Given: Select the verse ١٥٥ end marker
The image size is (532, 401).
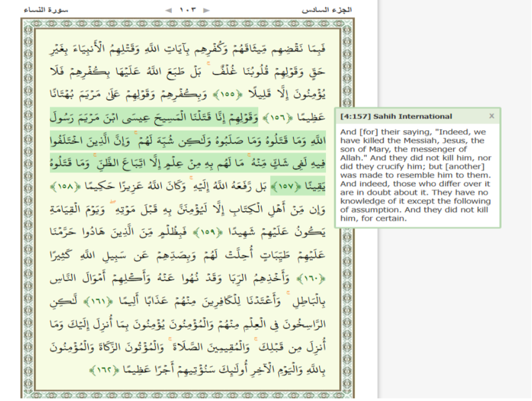Looking at the screenshot, I should click(x=227, y=95).
